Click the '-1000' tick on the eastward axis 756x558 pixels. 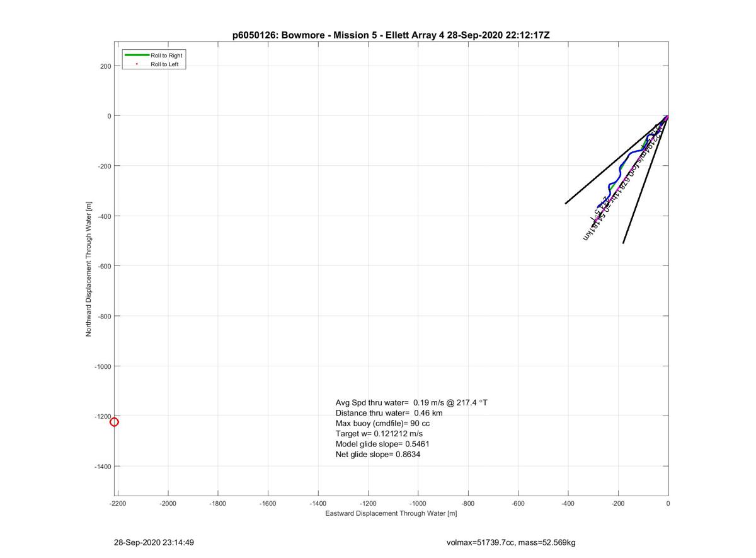click(x=418, y=504)
